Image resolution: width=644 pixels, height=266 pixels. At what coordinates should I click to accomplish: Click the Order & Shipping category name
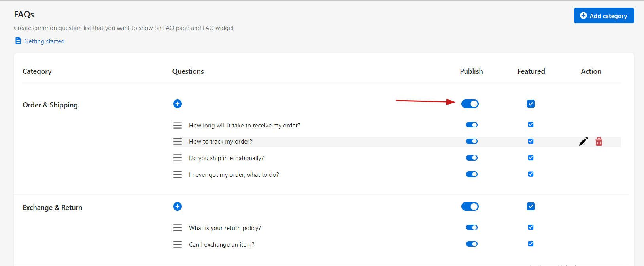click(50, 105)
